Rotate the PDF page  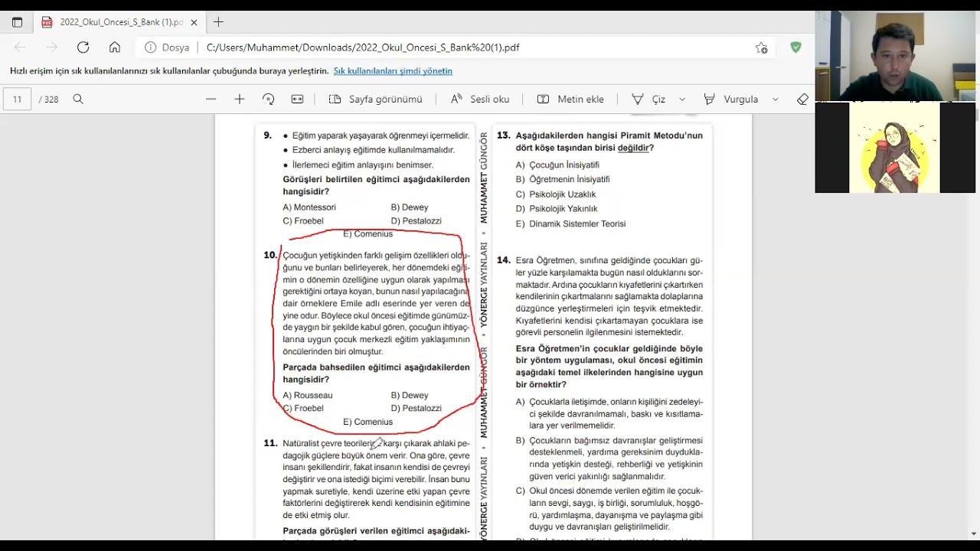pyautogui.click(x=268, y=99)
